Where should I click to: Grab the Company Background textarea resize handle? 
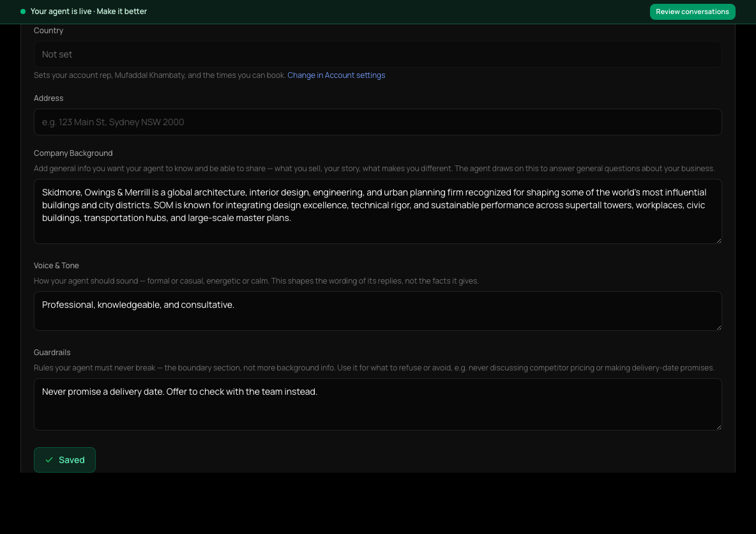[718, 240]
